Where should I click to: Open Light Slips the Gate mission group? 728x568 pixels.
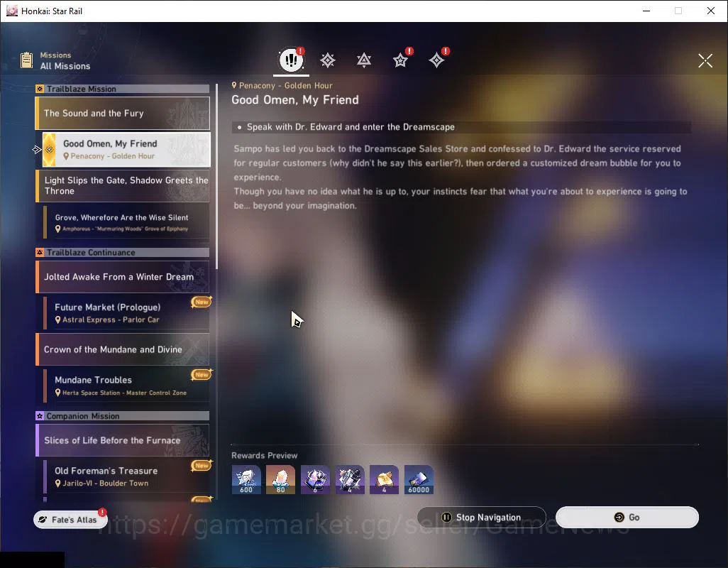123,186
